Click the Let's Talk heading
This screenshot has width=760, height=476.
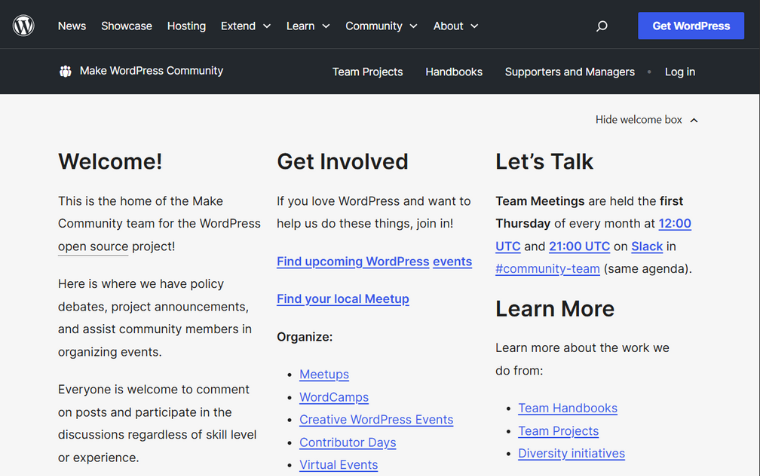click(544, 161)
